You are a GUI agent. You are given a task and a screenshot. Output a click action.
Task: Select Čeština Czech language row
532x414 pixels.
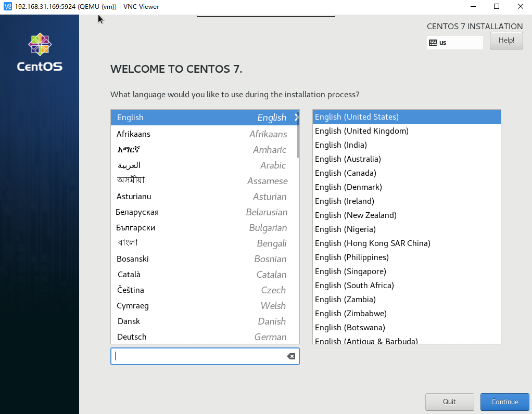coord(205,290)
